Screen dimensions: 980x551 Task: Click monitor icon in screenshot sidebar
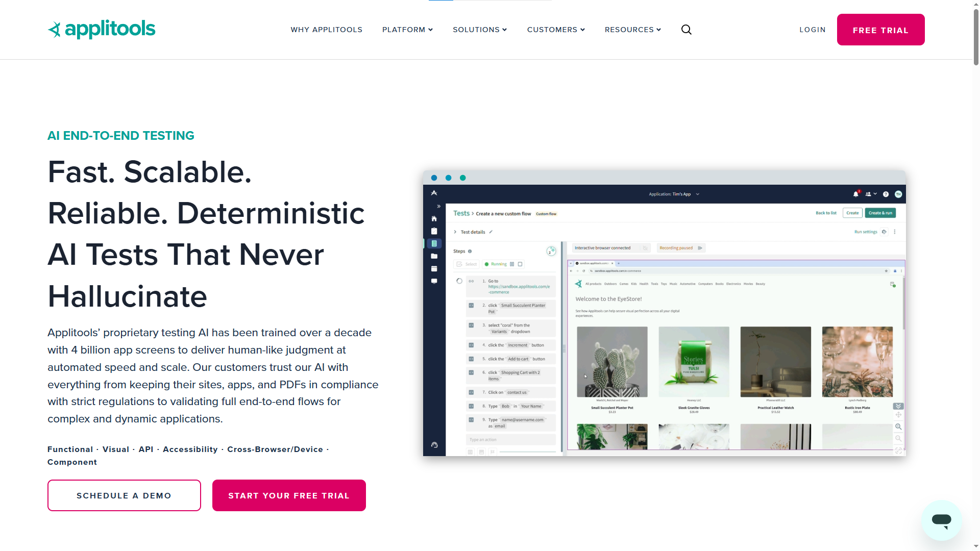click(434, 281)
